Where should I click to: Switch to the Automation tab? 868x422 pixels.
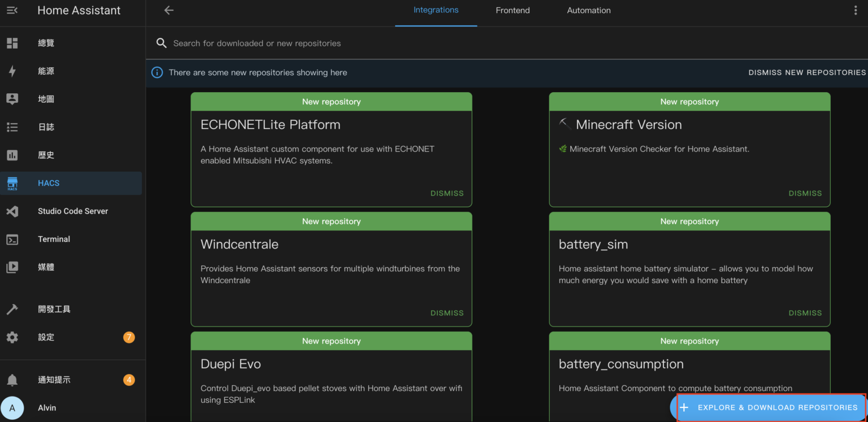(x=588, y=10)
